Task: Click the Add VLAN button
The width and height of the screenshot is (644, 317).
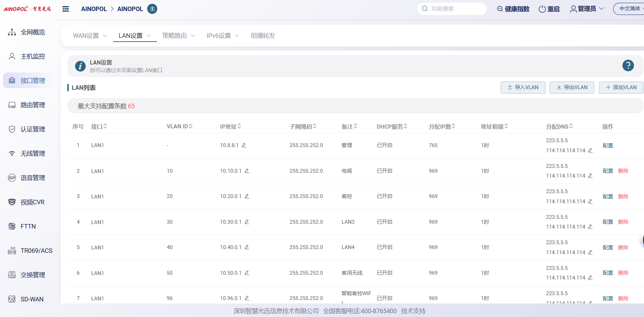Action: coord(621,87)
